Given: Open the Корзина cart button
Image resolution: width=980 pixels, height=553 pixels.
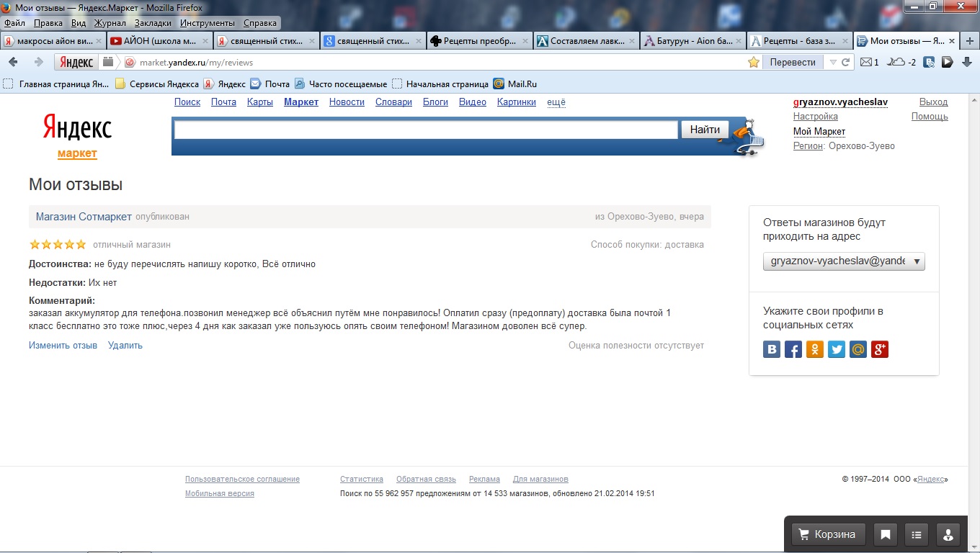Looking at the screenshot, I should (x=828, y=534).
